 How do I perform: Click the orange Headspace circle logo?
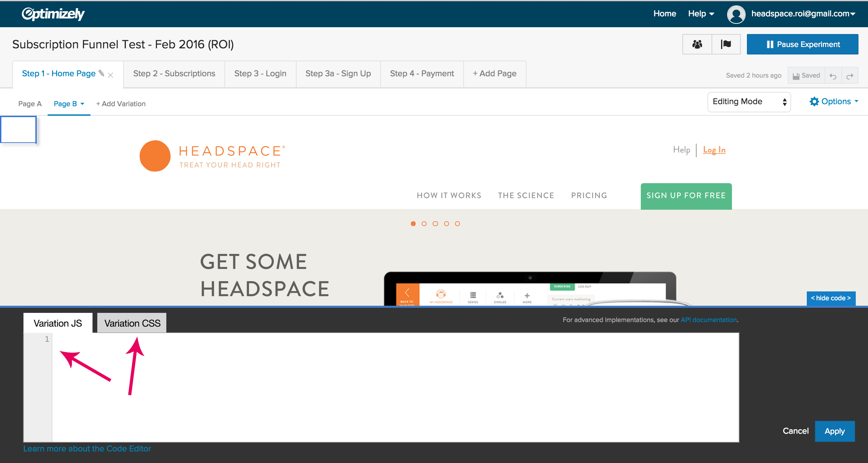click(155, 156)
